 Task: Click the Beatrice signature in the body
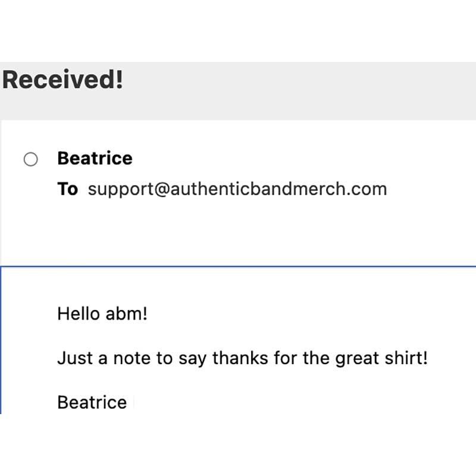point(92,403)
